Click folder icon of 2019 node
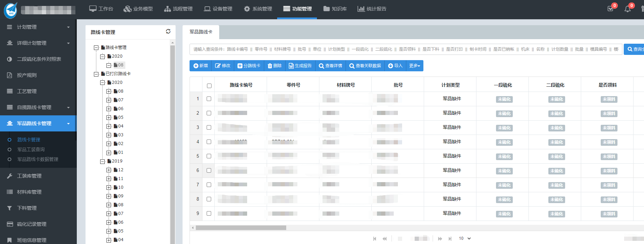 tap(109, 161)
